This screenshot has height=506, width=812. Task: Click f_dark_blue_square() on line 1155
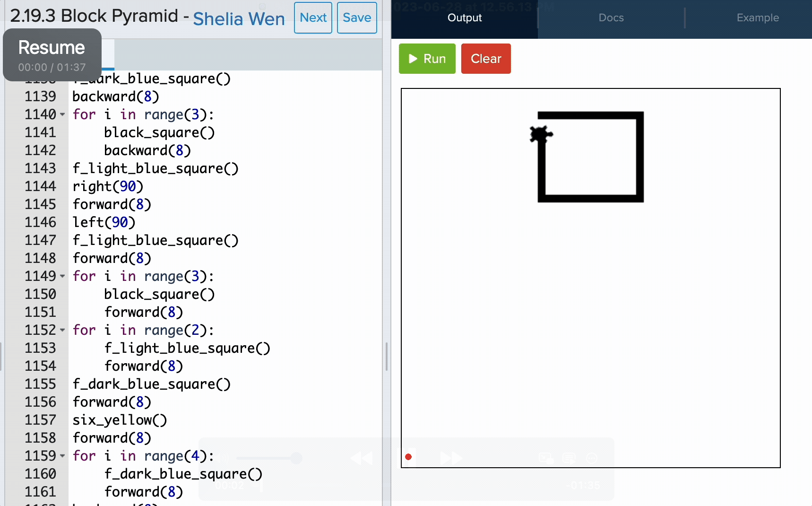(x=152, y=384)
